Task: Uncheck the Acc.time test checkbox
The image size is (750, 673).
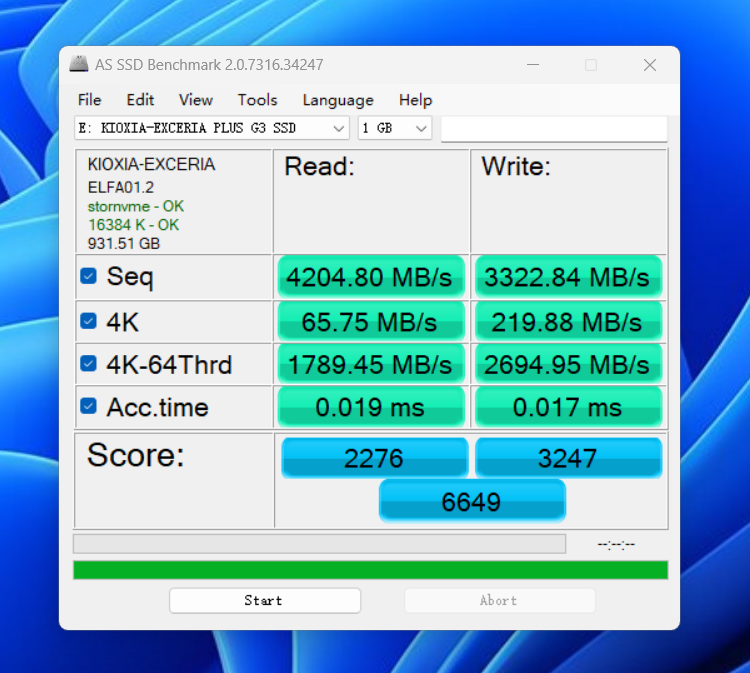Action: coord(88,406)
